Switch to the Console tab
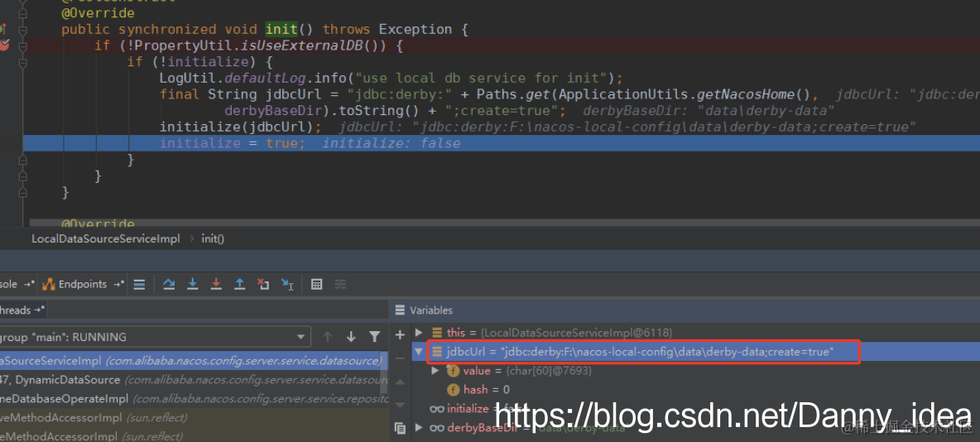 (x=17, y=285)
